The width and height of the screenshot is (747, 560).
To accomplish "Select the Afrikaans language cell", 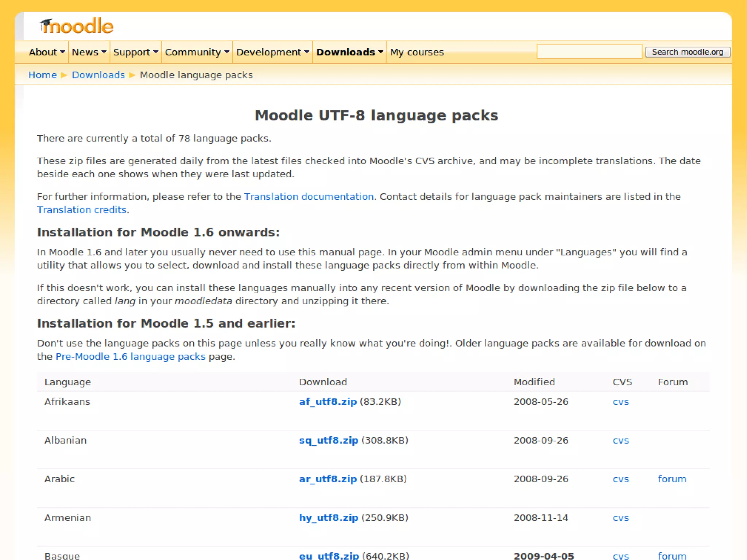I will point(67,402).
